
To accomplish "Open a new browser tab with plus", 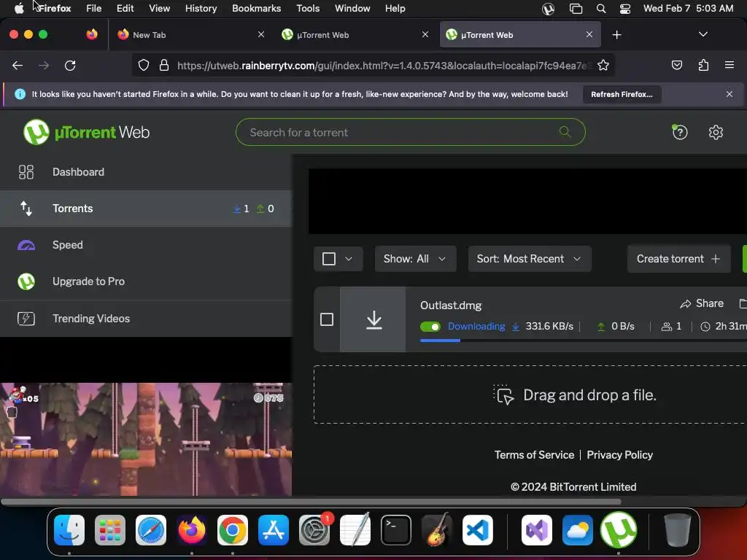I will pyautogui.click(x=616, y=35).
